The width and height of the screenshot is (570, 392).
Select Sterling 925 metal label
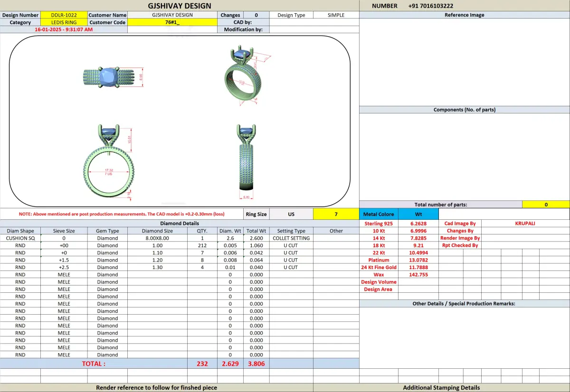click(379, 223)
